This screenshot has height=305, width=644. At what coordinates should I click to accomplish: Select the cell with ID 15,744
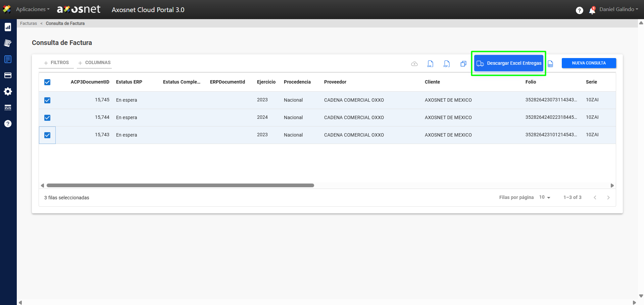[x=102, y=117]
